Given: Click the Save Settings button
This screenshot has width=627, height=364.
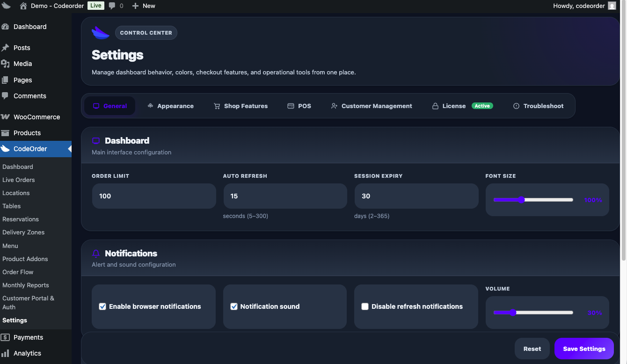Looking at the screenshot, I should (x=584, y=349).
